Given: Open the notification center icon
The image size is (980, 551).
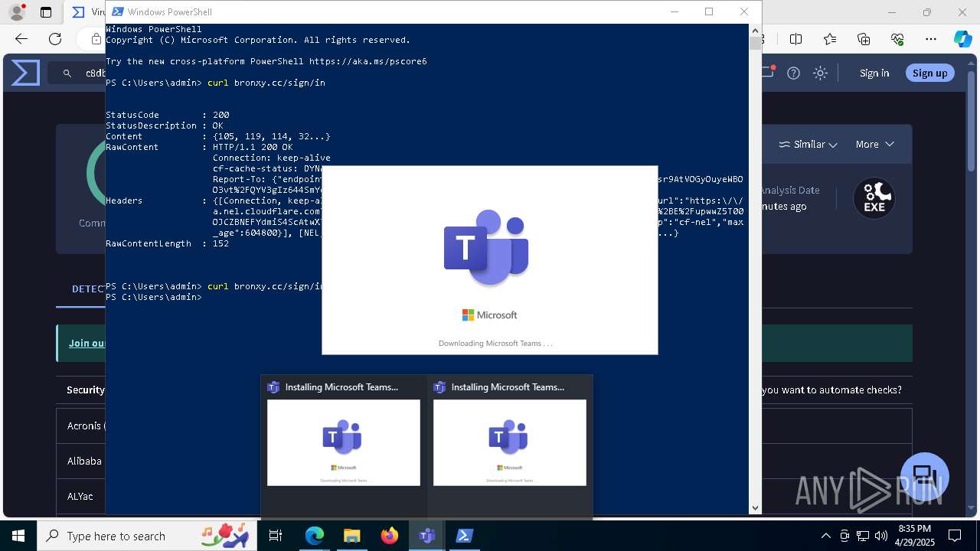Looking at the screenshot, I should pos(955,536).
